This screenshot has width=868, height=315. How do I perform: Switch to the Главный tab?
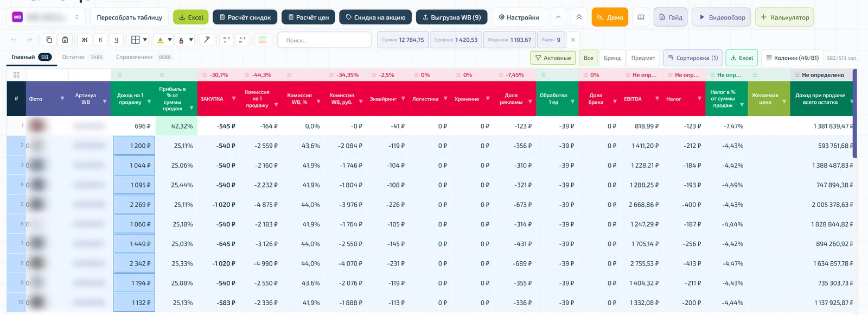(31, 57)
